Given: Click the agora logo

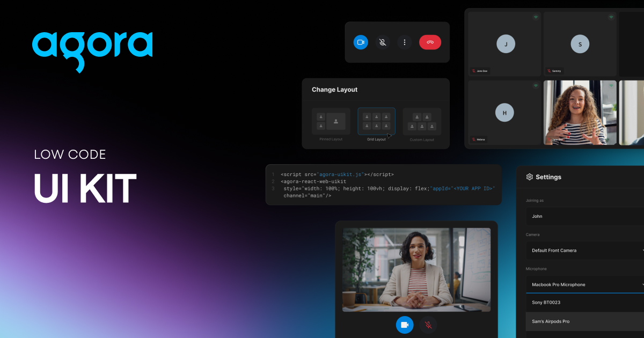Looking at the screenshot, I should (92, 52).
